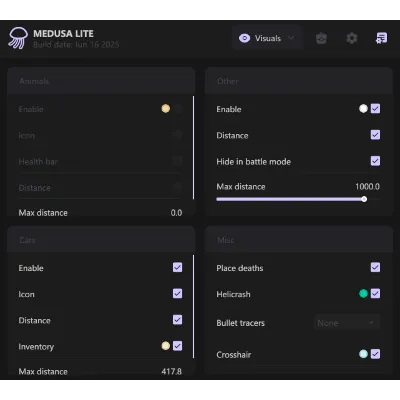Open the configs list star icon
This screenshot has height=400, width=400.
(x=382, y=38)
